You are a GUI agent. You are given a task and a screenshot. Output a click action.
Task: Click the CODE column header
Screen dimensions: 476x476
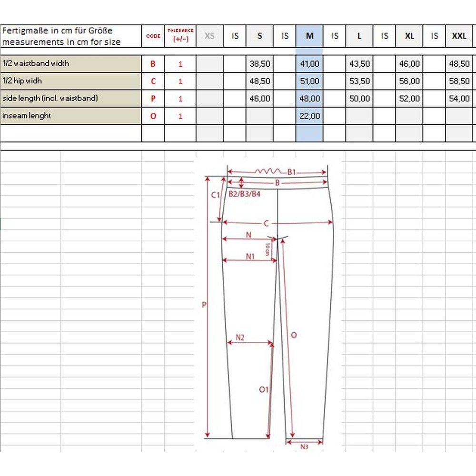coord(153,36)
